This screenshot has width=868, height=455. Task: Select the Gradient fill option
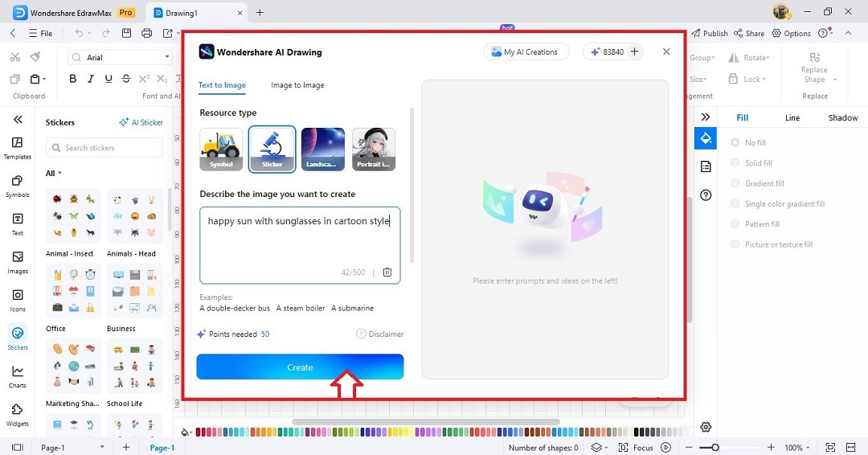pos(757,183)
